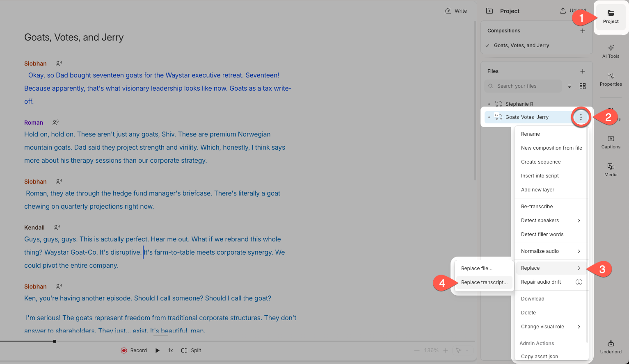Switch Files panel to grid view

tap(583, 86)
